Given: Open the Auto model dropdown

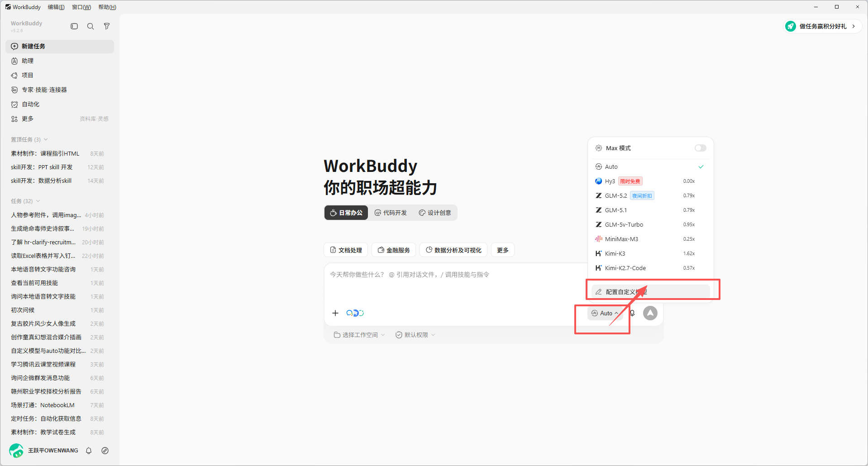Looking at the screenshot, I should tap(605, 313).
